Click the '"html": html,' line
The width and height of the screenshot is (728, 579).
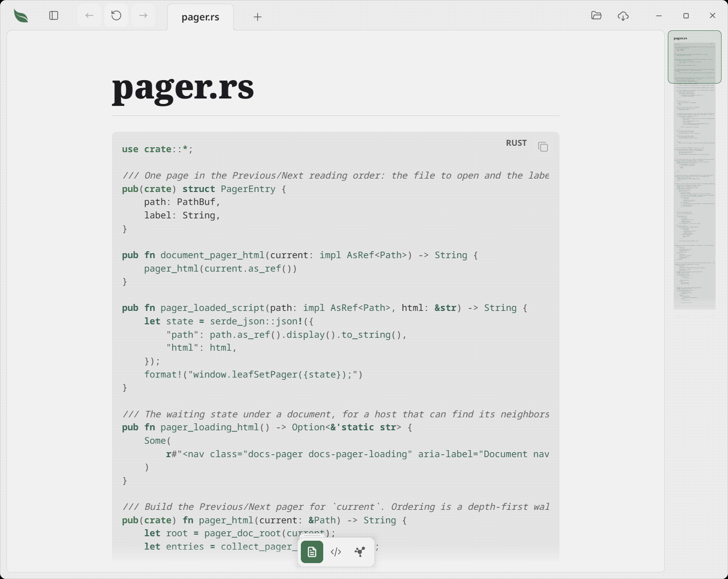[201, 348]
